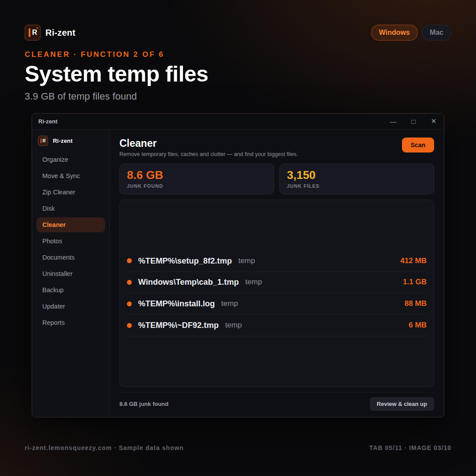Close the Ri-zent window

click(434, 122)
